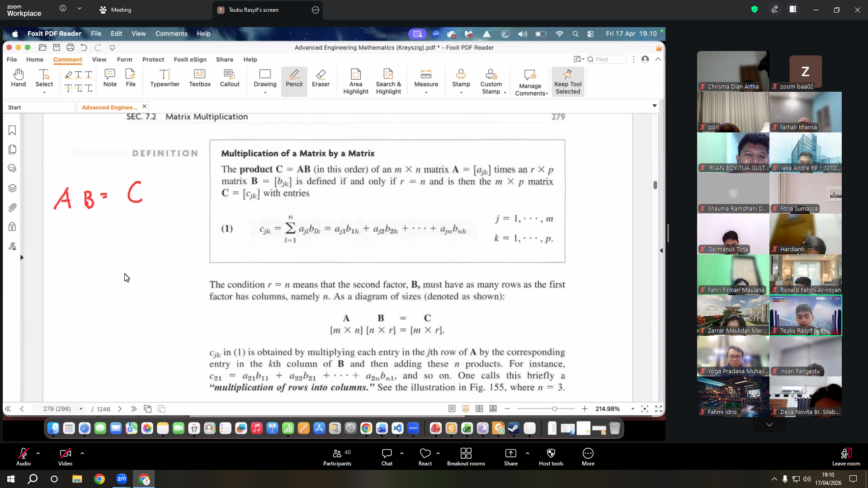Open Stamp dropdown menu
Viewport: 868px width, 488px height.
(461, 93)
